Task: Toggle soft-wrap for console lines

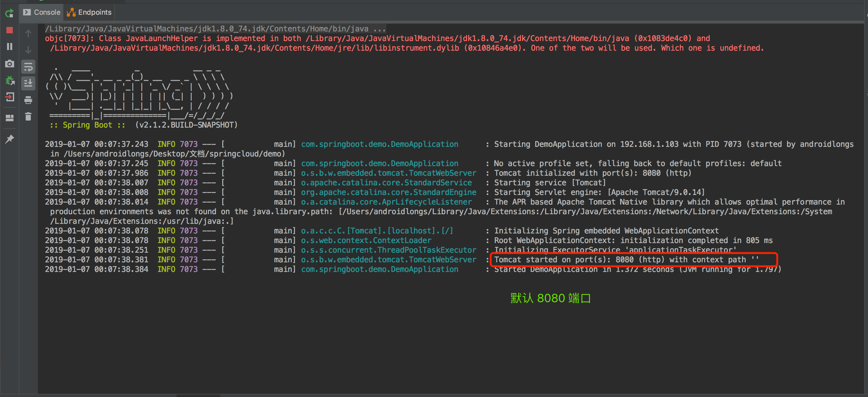Action: (28, 67)
